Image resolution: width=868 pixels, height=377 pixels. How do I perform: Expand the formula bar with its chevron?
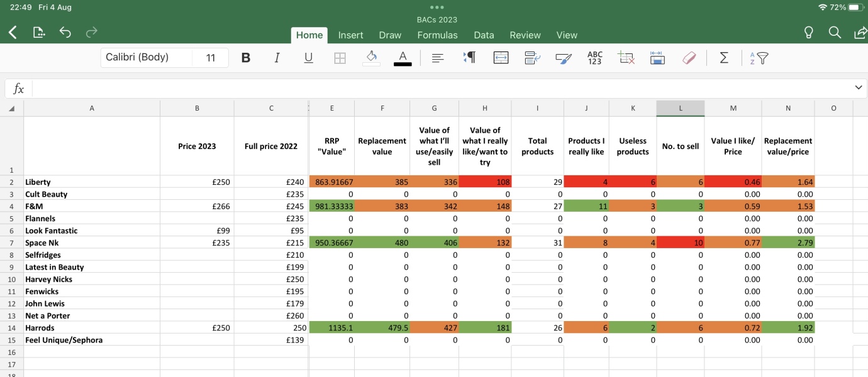pyautogui.click(x=857, y=88)
